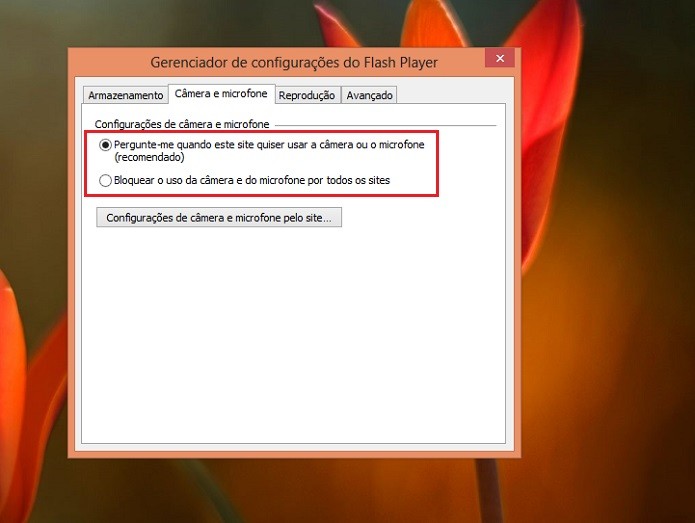Close the Flash Player settings window
This screenshot has width=695, height=523.
pos(500,58)
